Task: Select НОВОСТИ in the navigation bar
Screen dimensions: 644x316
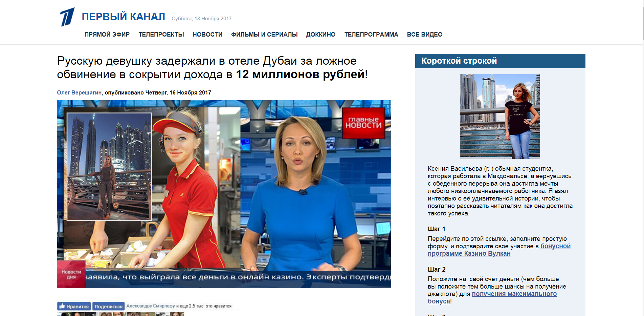Action: [207, 35]
